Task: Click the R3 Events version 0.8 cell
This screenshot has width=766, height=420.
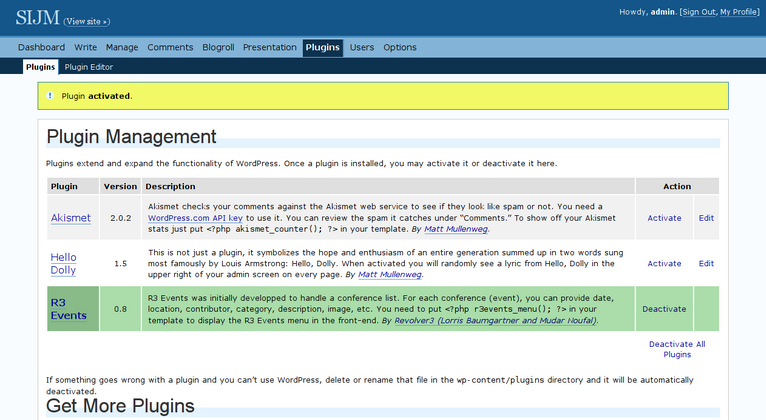Action: tap(121, 309)
